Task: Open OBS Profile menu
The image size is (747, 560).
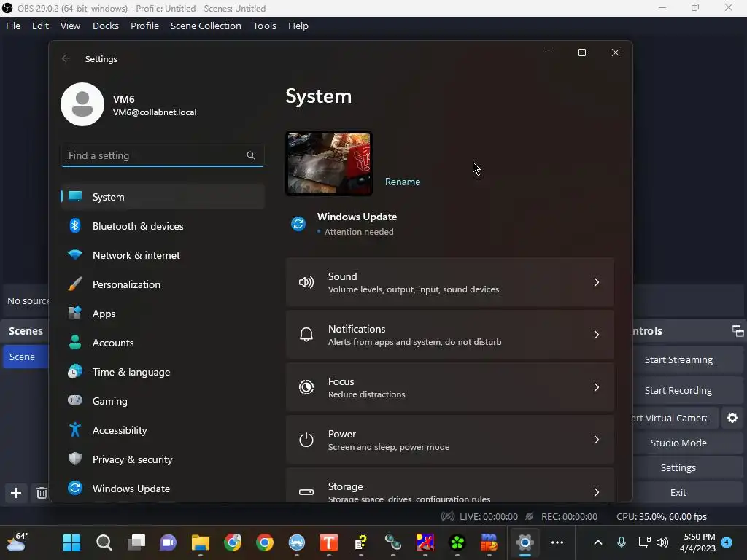Action: click(x=145, y=26)
